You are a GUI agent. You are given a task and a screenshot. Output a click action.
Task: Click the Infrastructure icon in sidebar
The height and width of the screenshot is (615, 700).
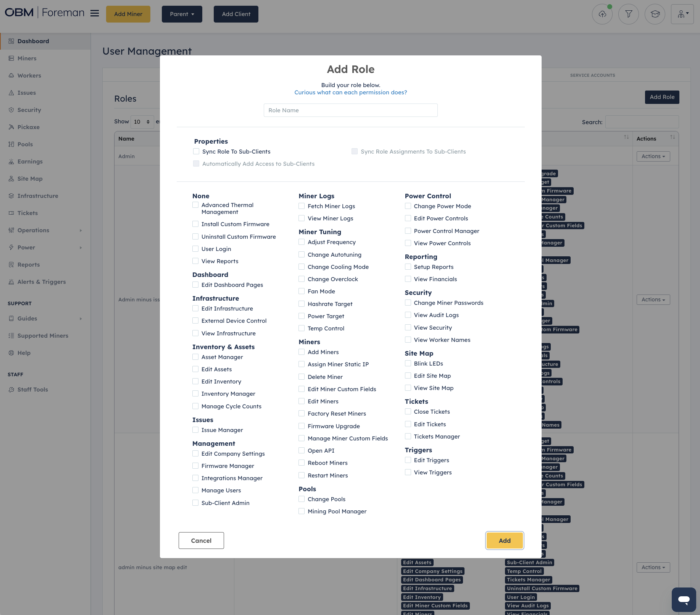(x=11, y=196)
